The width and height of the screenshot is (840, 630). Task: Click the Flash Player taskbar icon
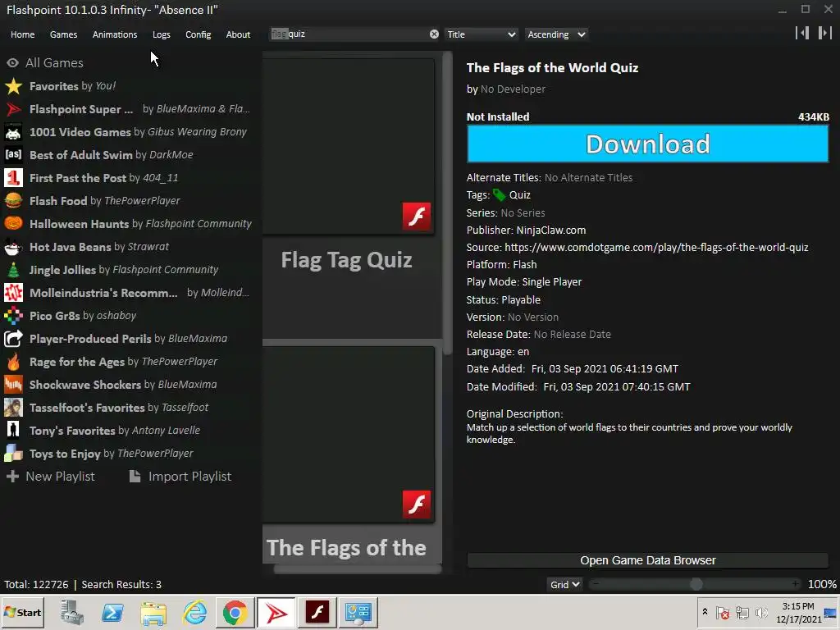coord(317,612)
